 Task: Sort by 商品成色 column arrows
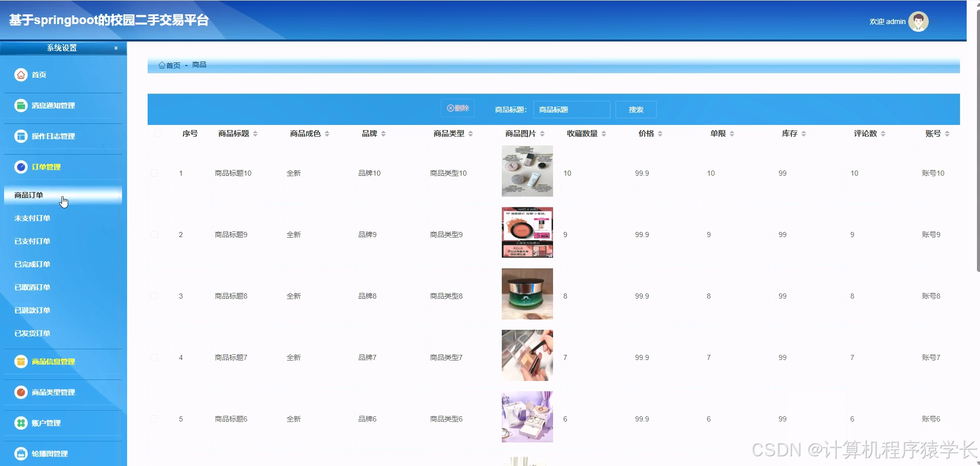click(327, 134)
